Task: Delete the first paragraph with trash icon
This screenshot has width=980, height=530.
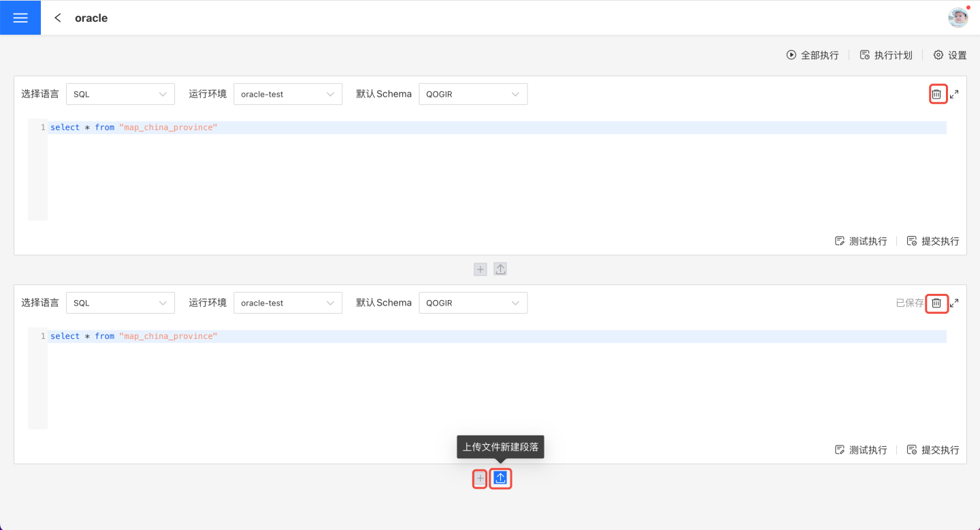Action: [936, 95]
